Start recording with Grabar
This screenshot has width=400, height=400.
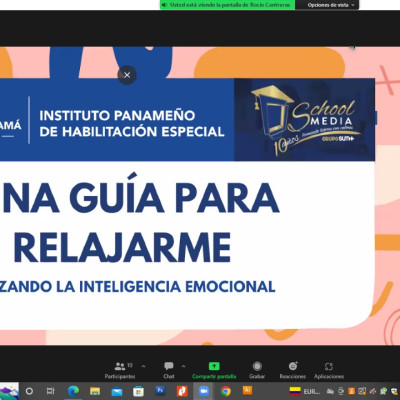257,370
